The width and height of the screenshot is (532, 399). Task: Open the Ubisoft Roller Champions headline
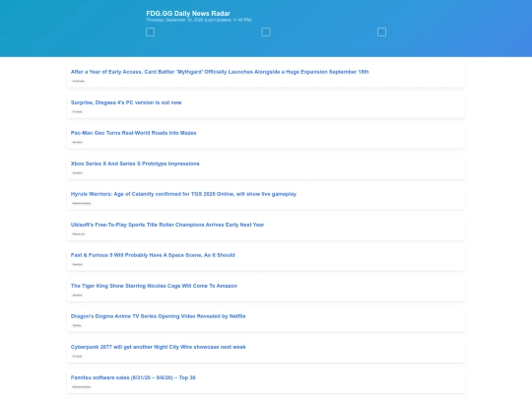(167, 225)
